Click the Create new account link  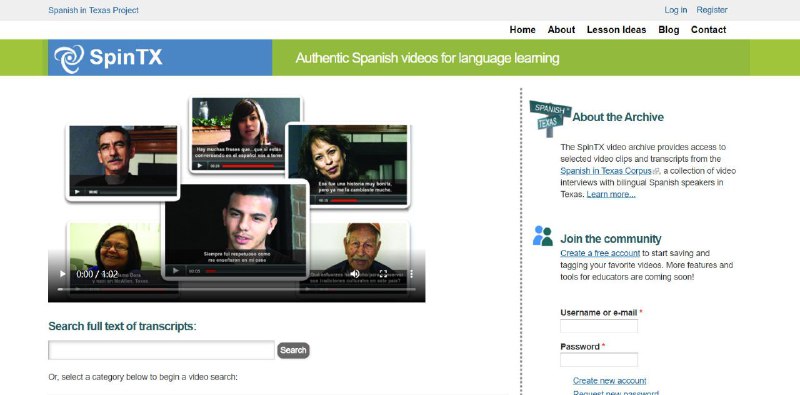pyautogui.click(x=609, y=381)
